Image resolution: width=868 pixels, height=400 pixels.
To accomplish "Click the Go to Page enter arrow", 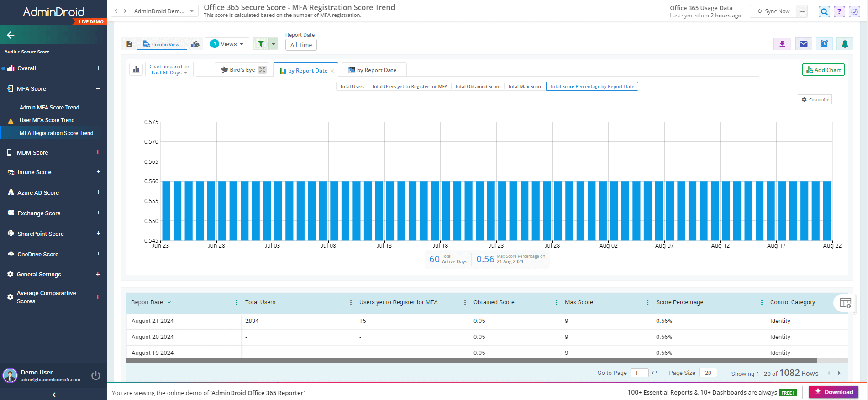I will click(654, 373).
